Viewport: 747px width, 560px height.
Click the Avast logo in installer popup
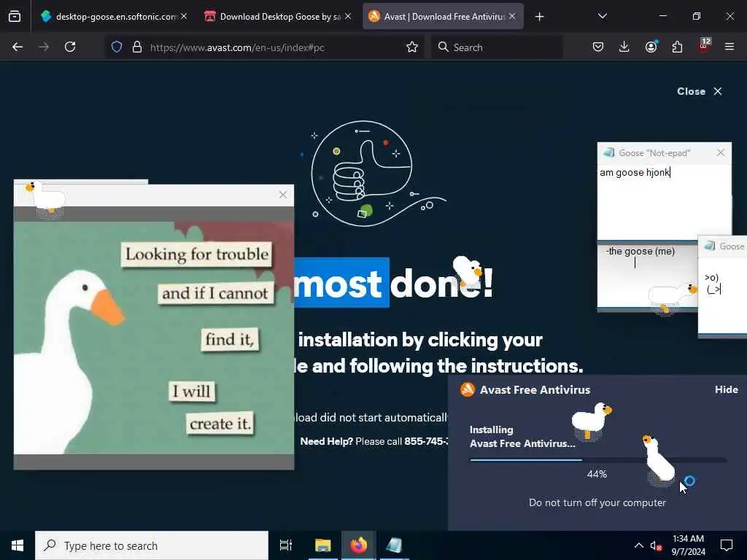[x=468, y=389]
